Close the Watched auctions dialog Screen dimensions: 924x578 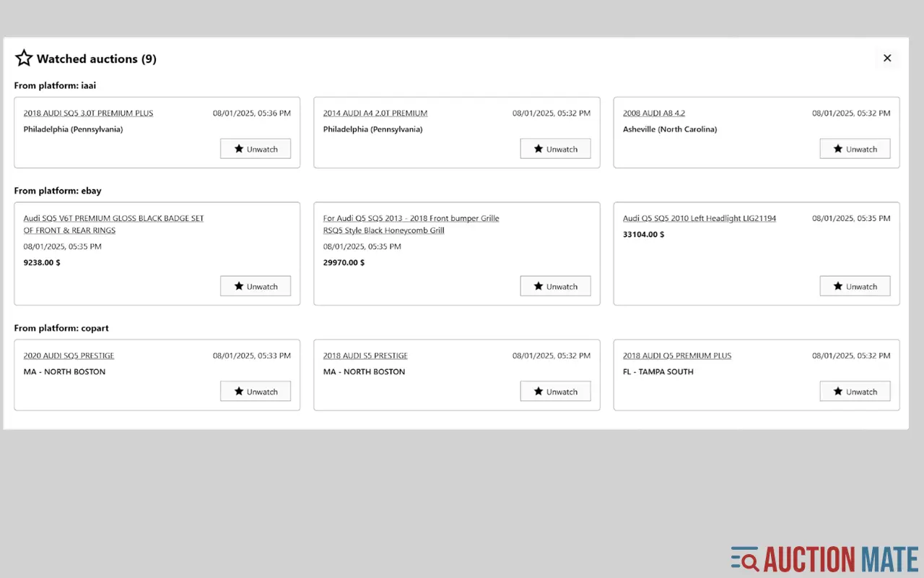coord(887,58)
